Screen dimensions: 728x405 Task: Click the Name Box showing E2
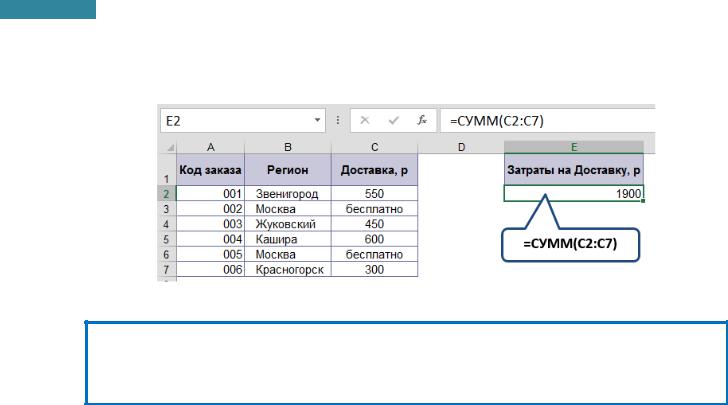[243, 121]
